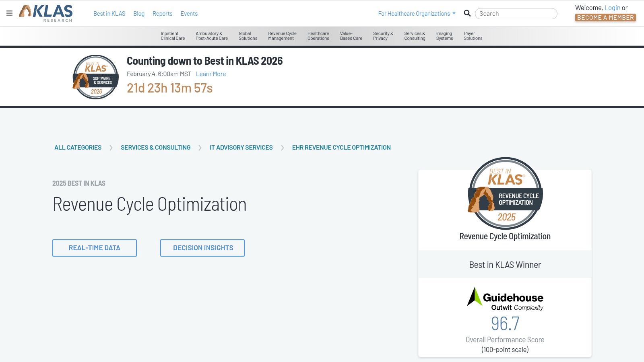Click the Login link

point(612,8)
